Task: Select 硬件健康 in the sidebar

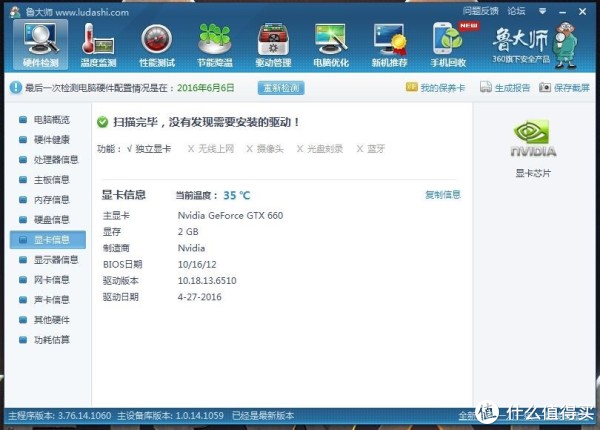Action: (x=48, y=140)
